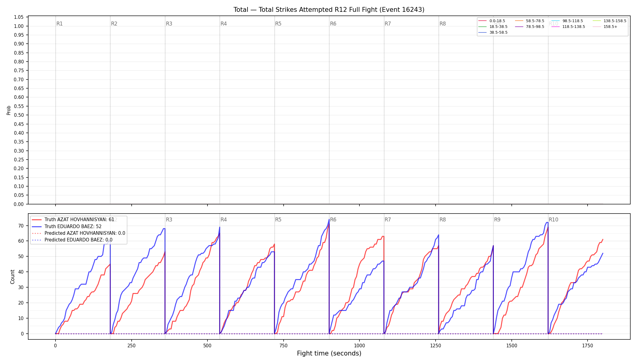Image resolution: width=637 pixels, height=364 pixels.
Task: Click the Truth AZAT HOVHANNISYAN: 61 legend label
Action: [79, 220]
